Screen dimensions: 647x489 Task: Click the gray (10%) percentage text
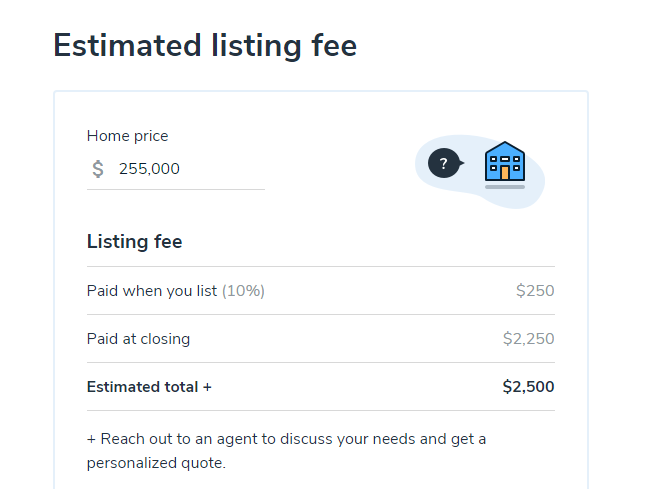243,291
